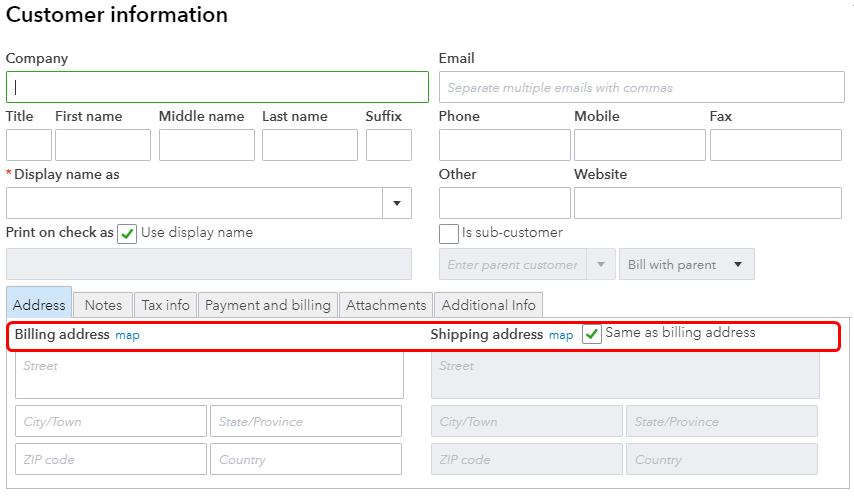Select the billing ZIP code field

pos(110,459)
